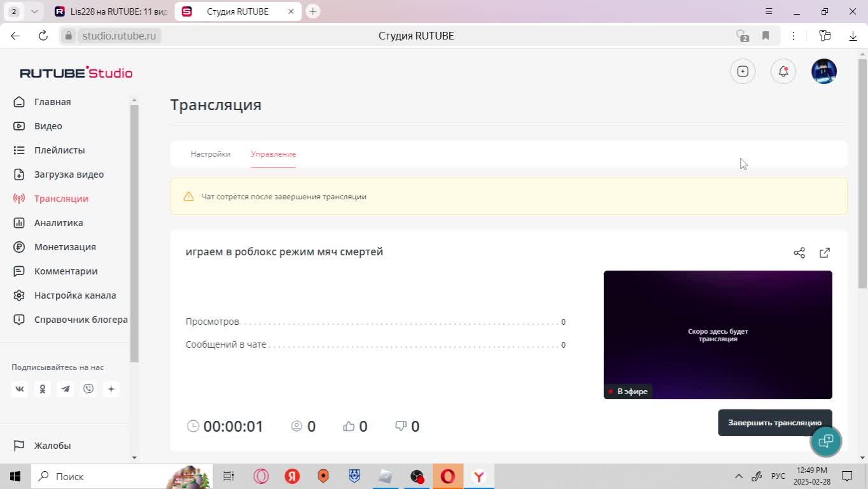
Task: Switch the РУС input language
Action: [x=778, y=476]
